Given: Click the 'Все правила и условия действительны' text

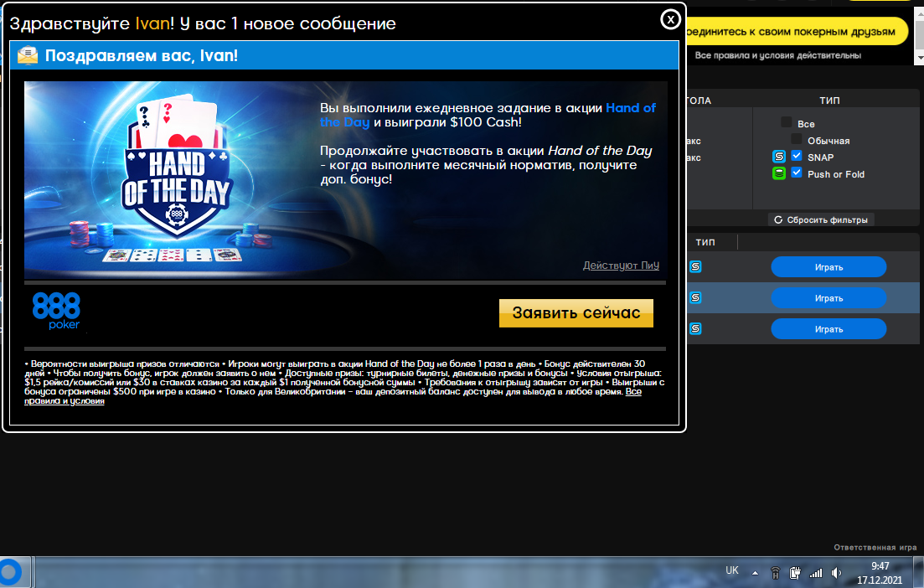Looking at the screenshot, I should click(x=778, y=55).
